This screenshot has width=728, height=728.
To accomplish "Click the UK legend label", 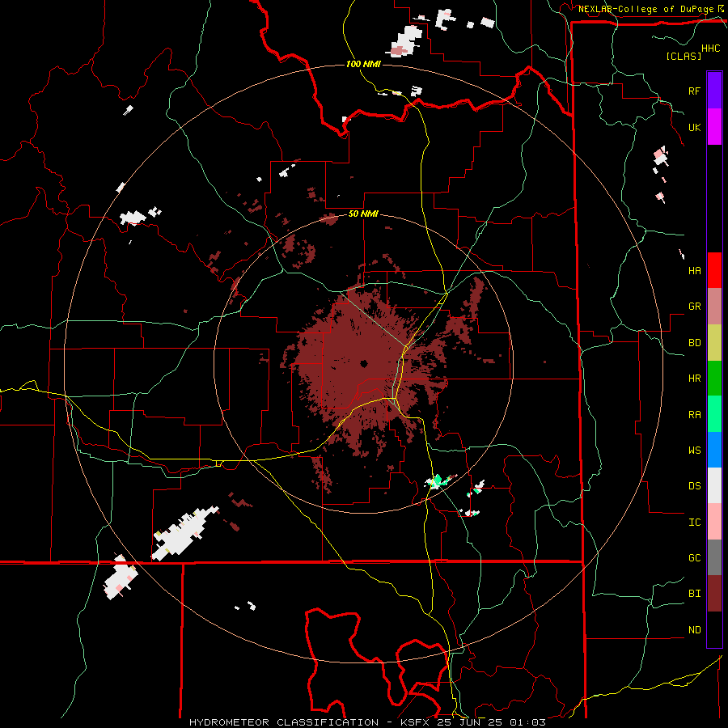I will click(x=694, y=128).
